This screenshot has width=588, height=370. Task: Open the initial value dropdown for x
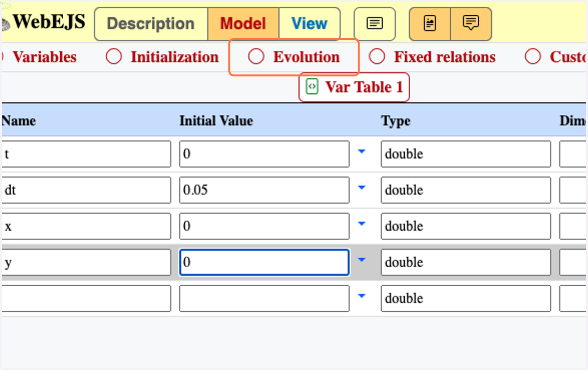[x=362, y=224]
